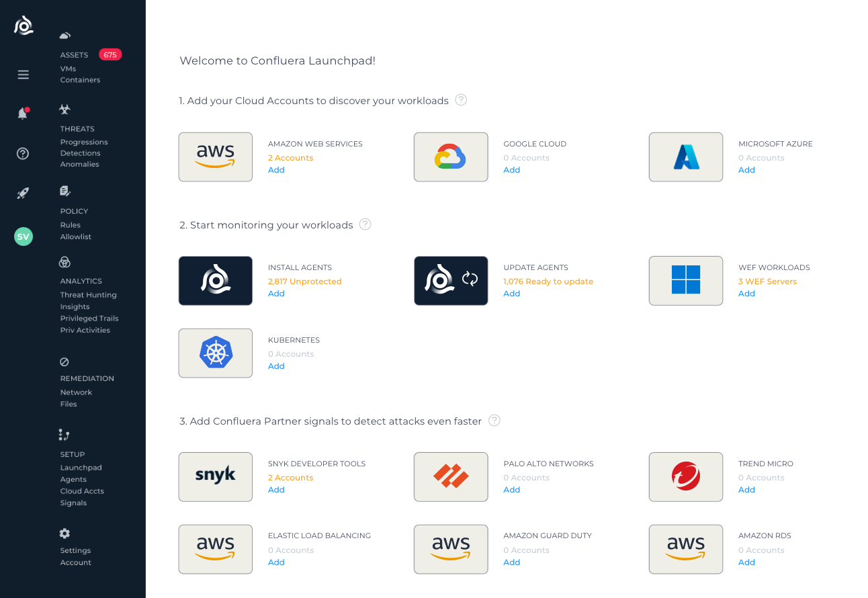Click the Remediation block icon
This screenshot has height=598, width=868.
(x=64, y=361)
